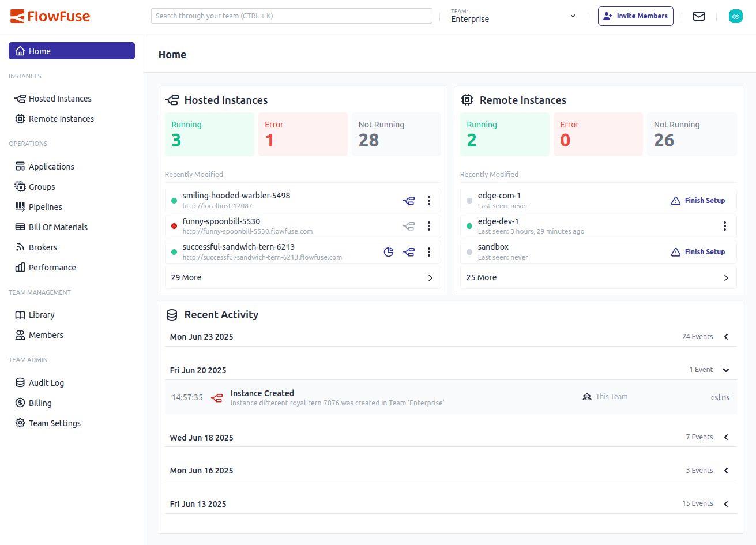Open the notifications envelope icon
This screenshot has width=756, height=545.
tap(698, 16)
